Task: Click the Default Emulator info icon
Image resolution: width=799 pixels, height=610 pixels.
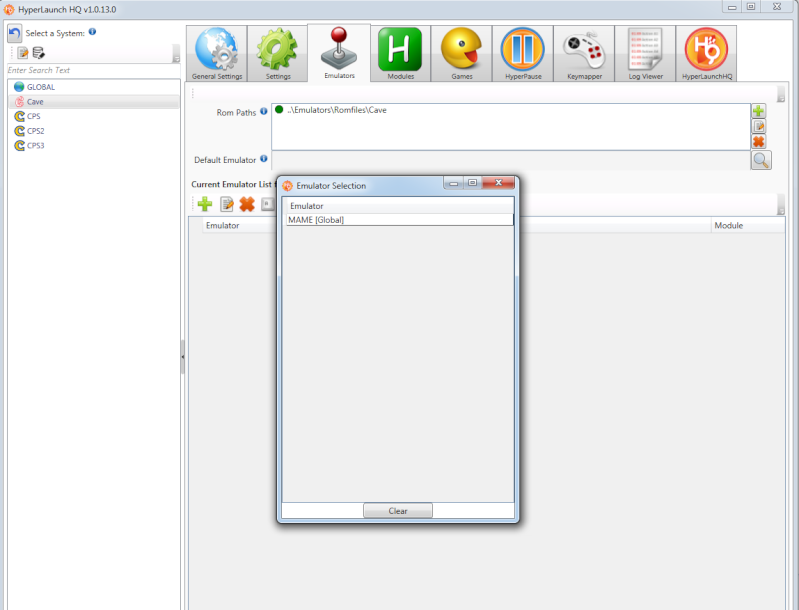Action: (263, 158)
